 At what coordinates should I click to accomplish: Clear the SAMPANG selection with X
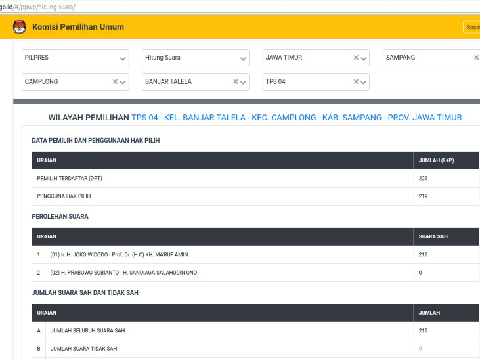click(x=477, y=58)
